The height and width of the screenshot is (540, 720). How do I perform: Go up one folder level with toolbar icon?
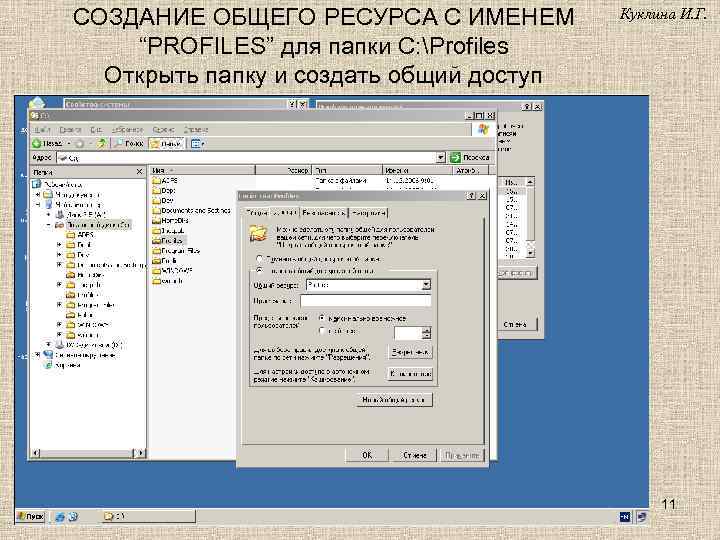(102, 144)
